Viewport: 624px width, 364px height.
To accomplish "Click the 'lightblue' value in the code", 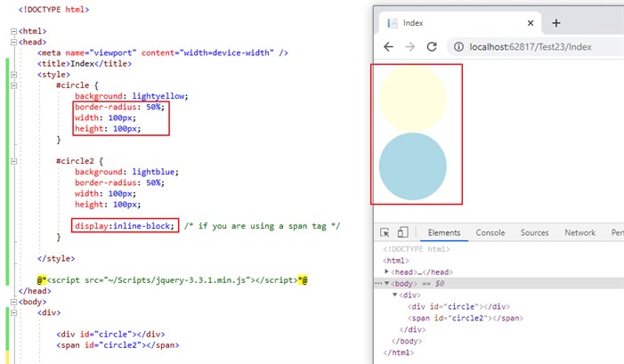I will pos(153,172).
